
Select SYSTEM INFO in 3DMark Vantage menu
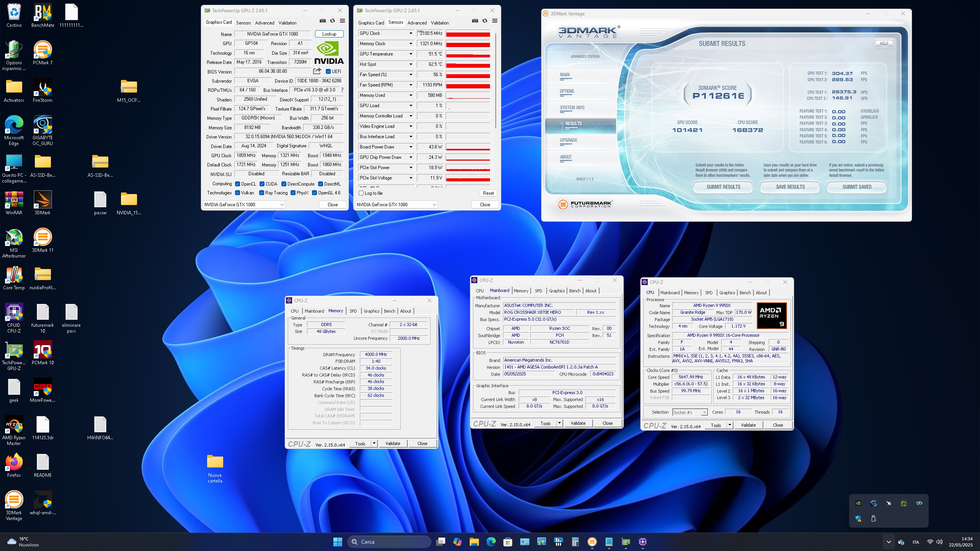tap(572, 108)
